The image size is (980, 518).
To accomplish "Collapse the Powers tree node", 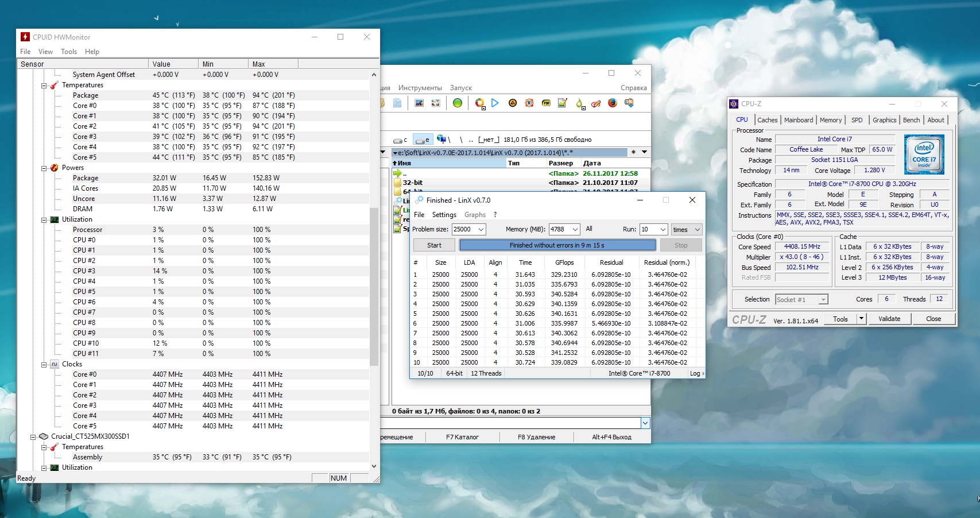I will (44, 168).
